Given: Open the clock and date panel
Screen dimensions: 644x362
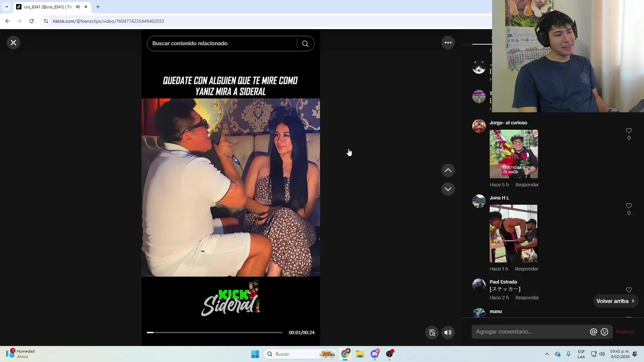Looking at the screenshot, I should [x=620, y=354].
